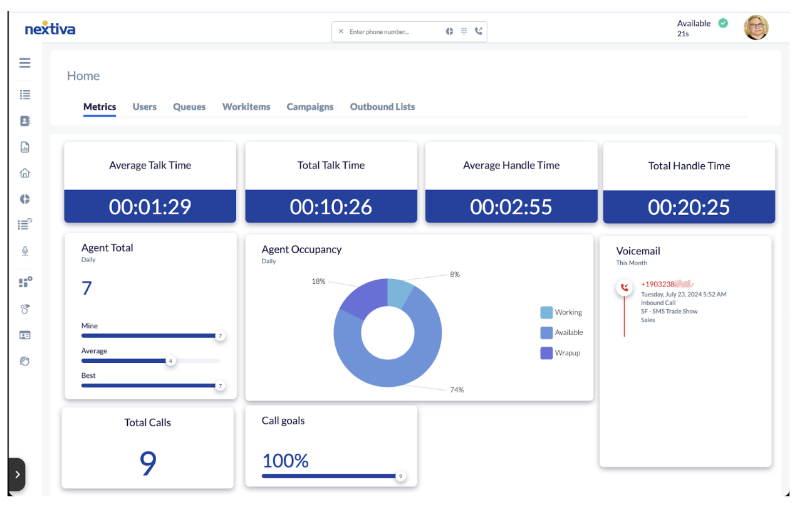Image resolution: width=812 pixels, height=519 pixels.
Task: Click the red voicemail phone icon
Action: (x=625, y=288)
